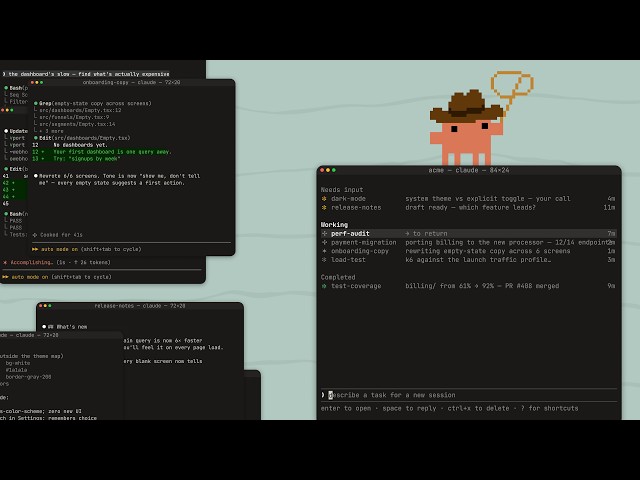Click the red Accomplishing spinner icon

[x=5, y=262]
